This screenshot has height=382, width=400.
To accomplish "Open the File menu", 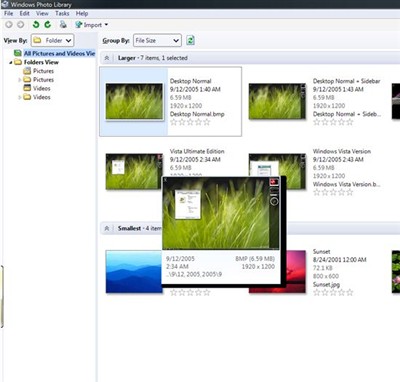I will pyautogui.click(x=8, y=13).
